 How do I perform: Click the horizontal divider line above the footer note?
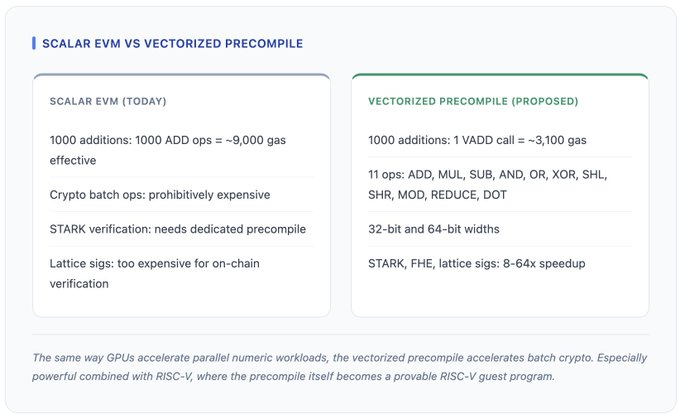coord(340,335)
